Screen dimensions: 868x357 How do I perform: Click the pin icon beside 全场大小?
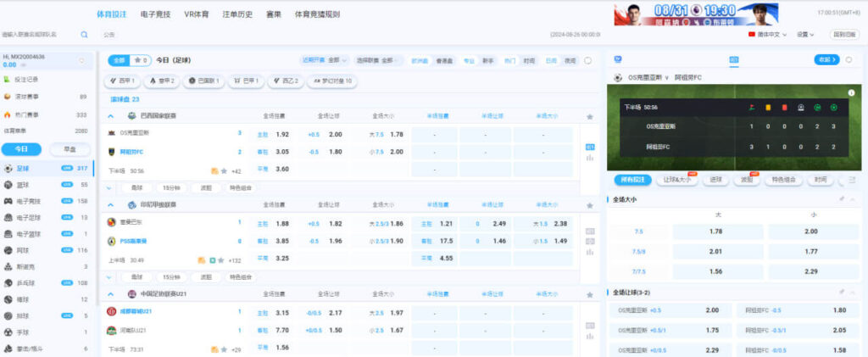[841, 199]
